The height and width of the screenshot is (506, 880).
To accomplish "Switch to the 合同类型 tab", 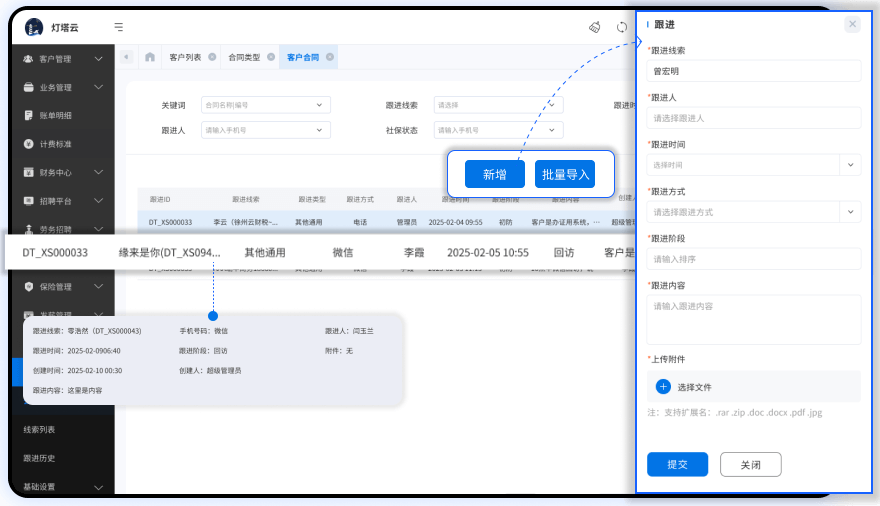I will pyautogui.click(x=244, y=58).
